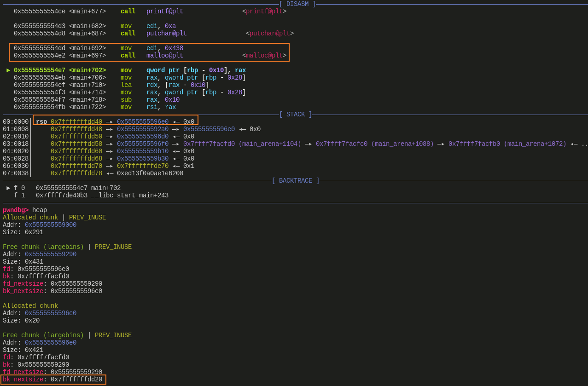Click the BACKTRACE section header label

295,181
